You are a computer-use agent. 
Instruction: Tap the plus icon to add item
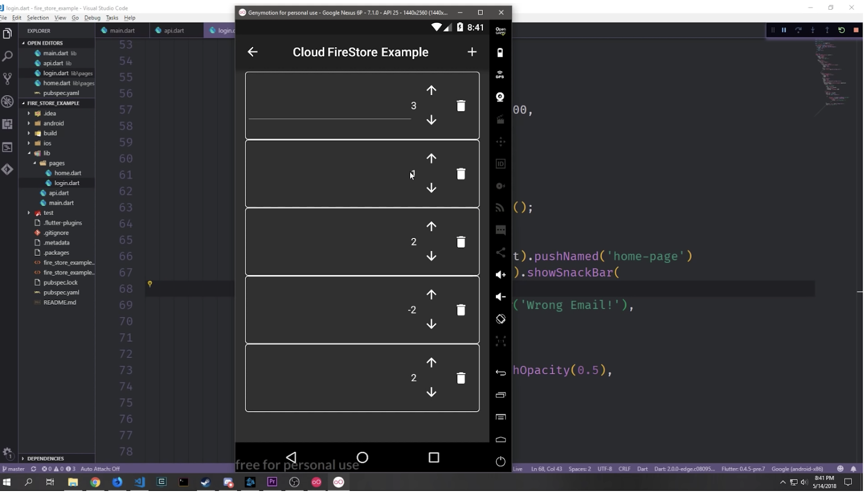(472, 52)
